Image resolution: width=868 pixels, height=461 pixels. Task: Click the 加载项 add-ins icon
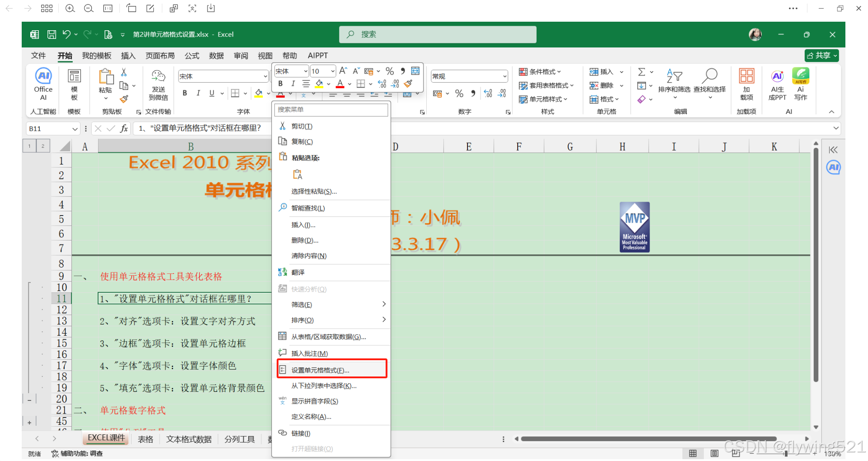click(x=746, y=75)
